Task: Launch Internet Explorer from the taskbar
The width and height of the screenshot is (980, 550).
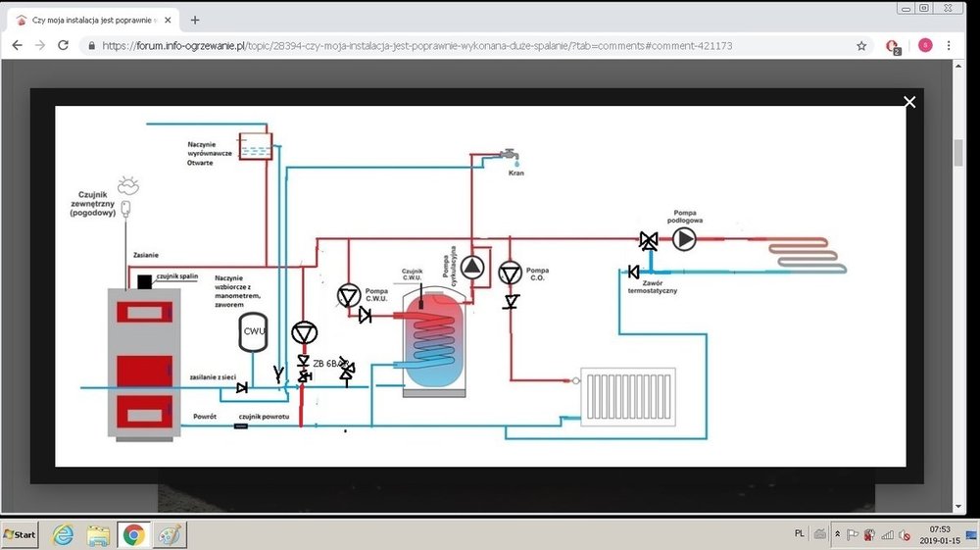Action: coord(64,534)
